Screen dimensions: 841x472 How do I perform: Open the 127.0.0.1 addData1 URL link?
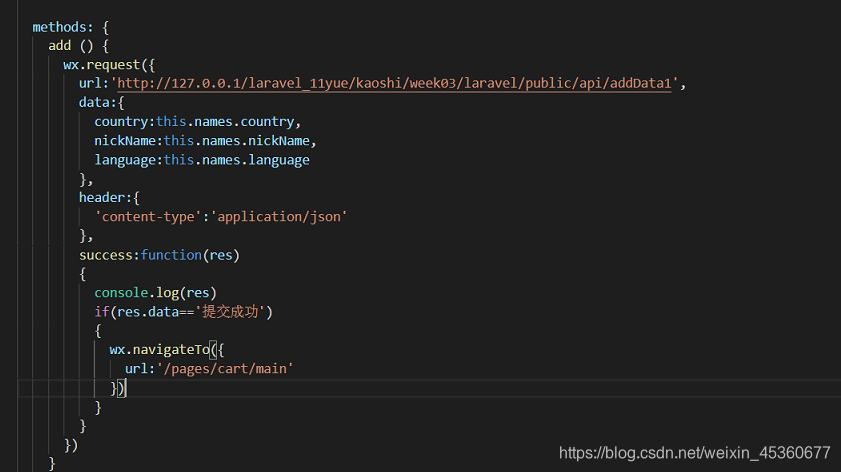coord(394,84)
